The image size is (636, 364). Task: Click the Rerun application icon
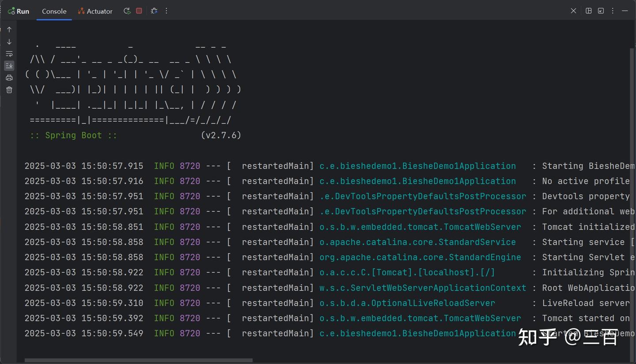[127, 11]
